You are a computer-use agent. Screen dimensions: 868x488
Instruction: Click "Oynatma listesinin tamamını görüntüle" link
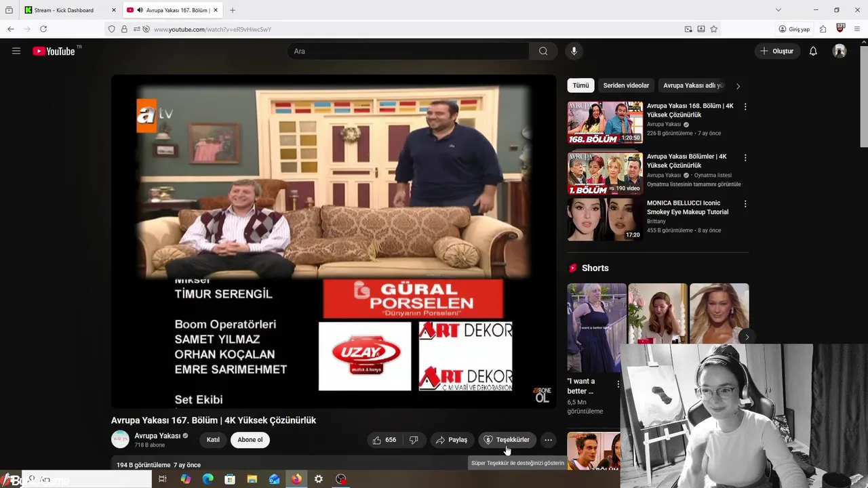[694, 184]
